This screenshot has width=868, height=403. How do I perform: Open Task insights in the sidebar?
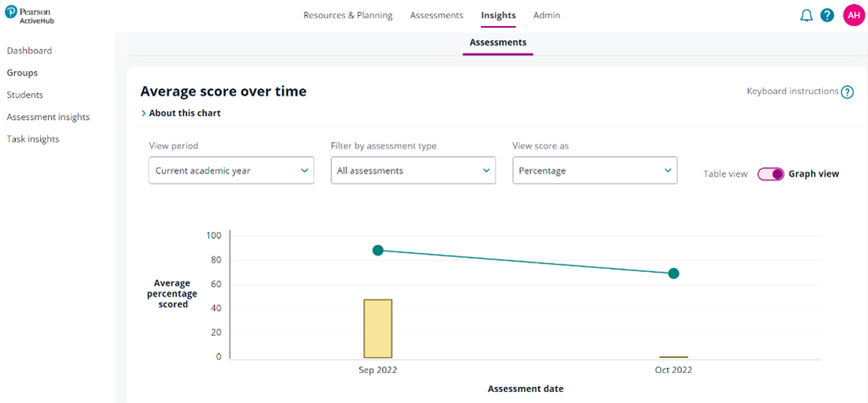tap(33, 139)
